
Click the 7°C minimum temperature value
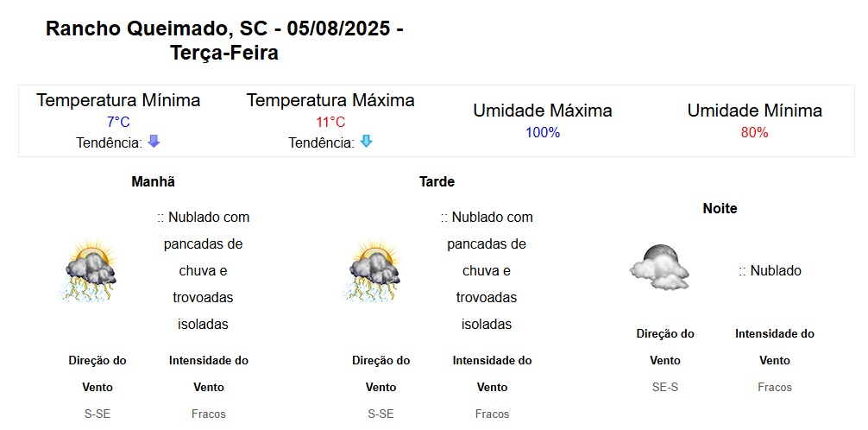tap(118, 122)
